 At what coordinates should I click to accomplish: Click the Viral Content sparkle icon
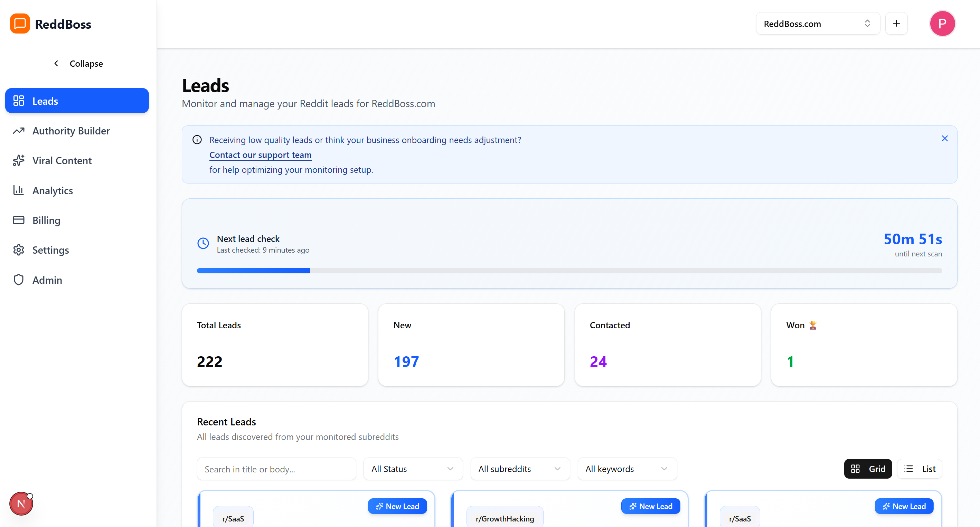[x=19, y=160]
